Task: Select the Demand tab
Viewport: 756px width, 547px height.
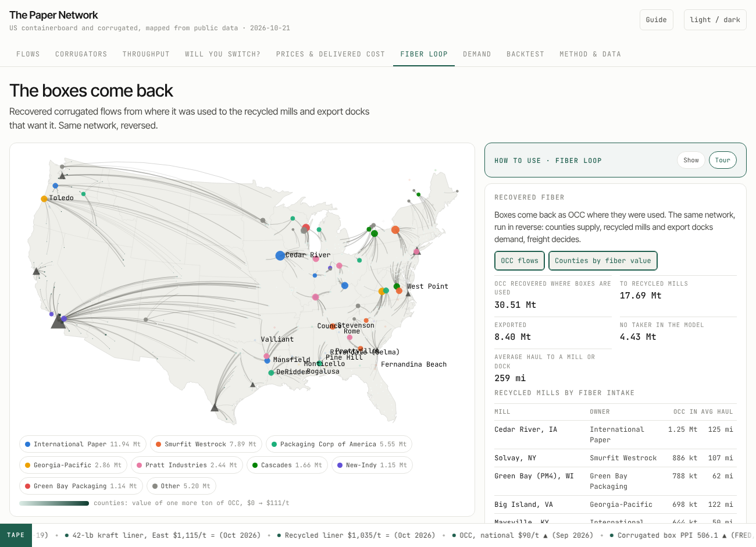Action: coord(477,54)
